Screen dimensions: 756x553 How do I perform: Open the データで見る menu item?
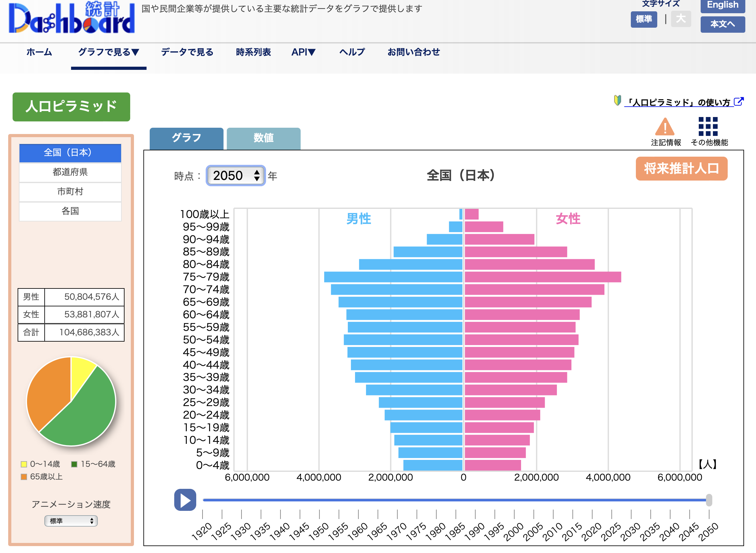click(187, 52)
